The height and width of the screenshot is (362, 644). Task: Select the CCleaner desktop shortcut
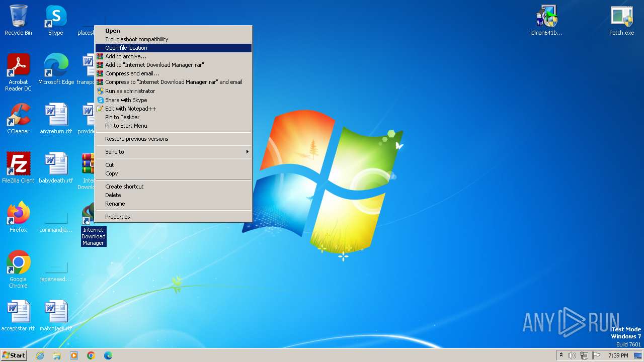[x=18, y=119]
